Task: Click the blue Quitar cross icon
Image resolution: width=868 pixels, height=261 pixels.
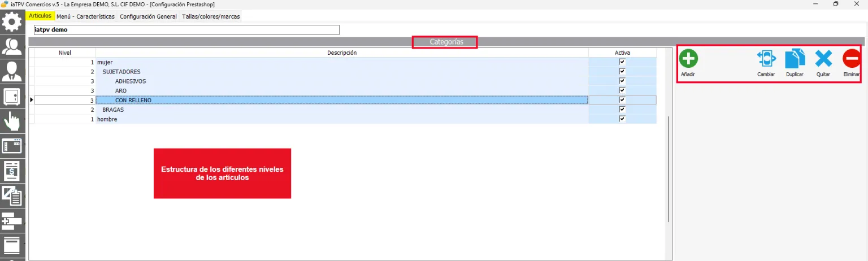Action: 823,59
